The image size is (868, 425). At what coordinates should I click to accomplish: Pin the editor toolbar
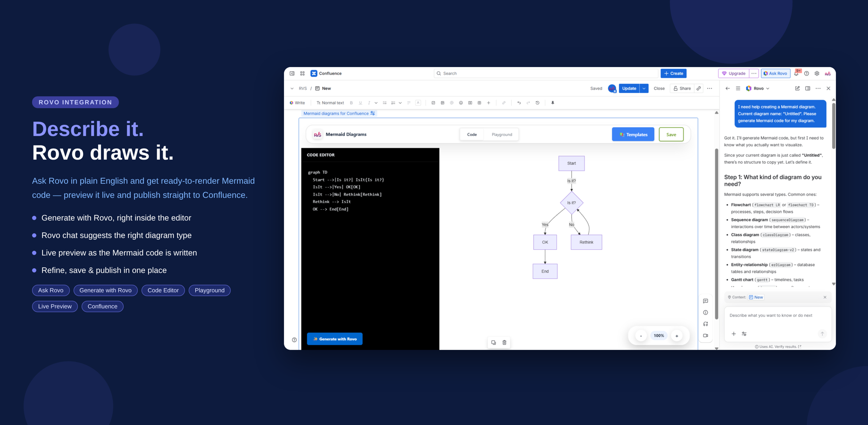[553, 103]
